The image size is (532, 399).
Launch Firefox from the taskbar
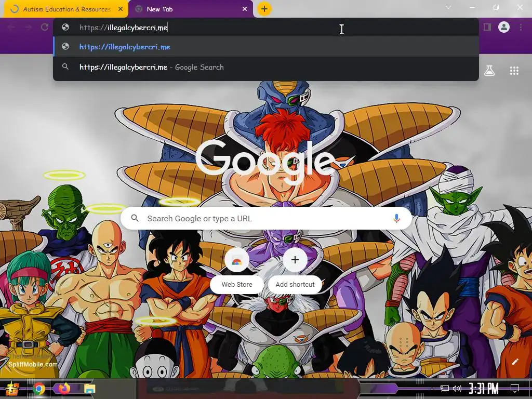[64, 389]
